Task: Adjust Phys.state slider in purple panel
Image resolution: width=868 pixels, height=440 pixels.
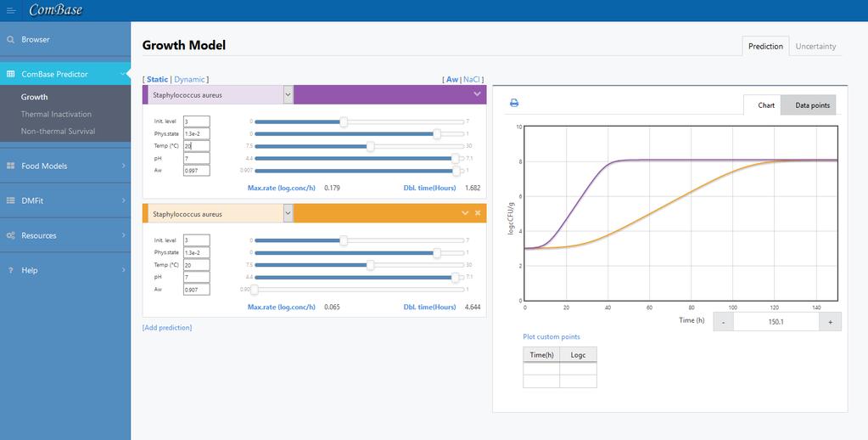Action: tap(437, 133)
